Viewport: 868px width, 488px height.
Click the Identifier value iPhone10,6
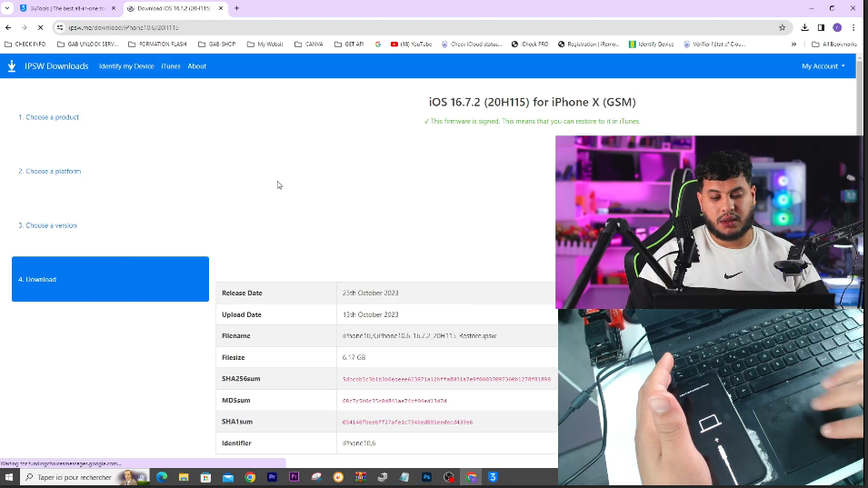[x=359, y=443]
